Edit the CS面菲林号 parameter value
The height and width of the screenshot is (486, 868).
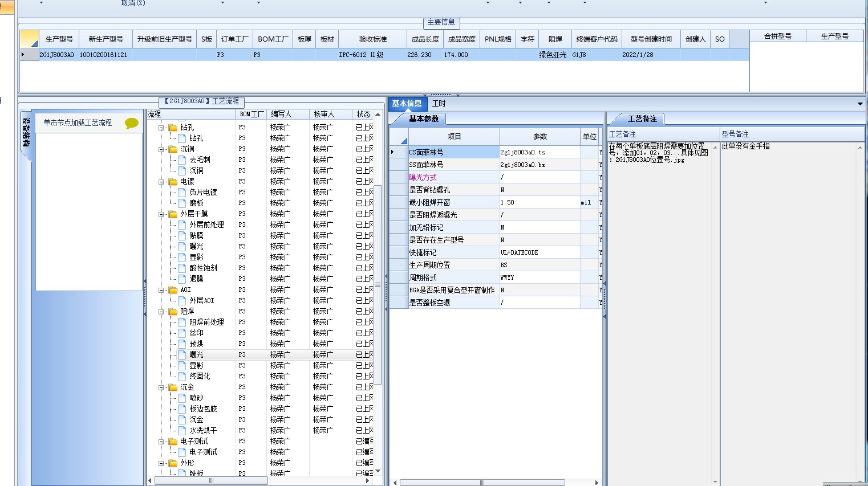540,152
